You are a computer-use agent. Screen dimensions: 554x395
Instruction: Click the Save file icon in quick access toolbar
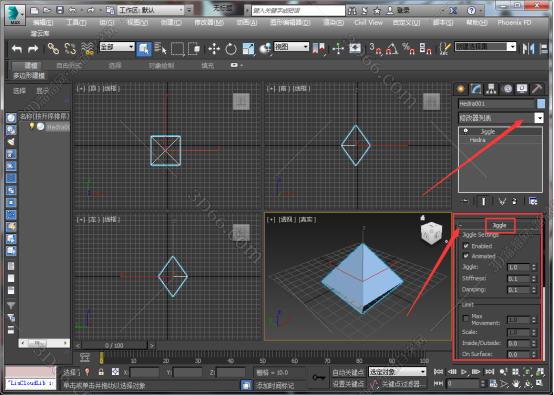[x=60, y=10]
